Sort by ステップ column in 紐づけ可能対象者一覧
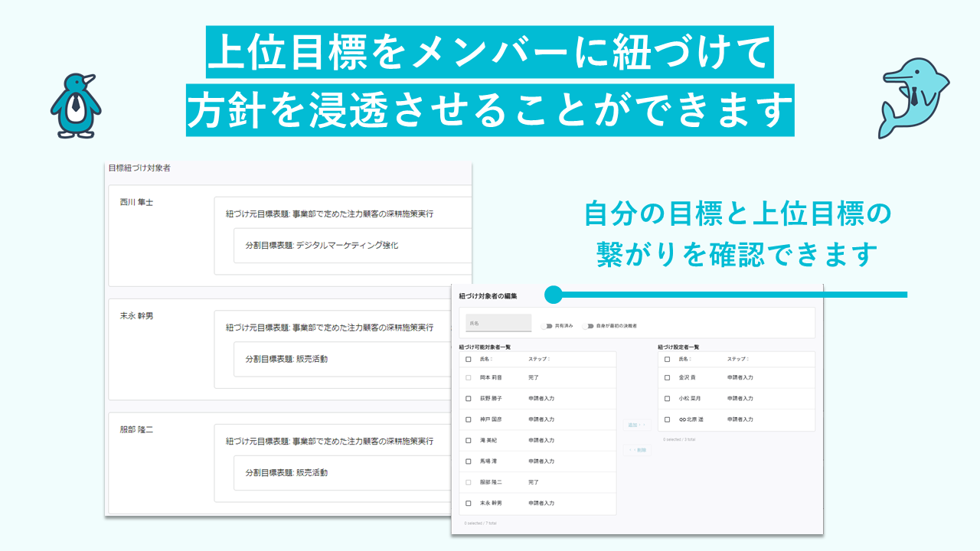The image size is (980, 551). point(539,359)
